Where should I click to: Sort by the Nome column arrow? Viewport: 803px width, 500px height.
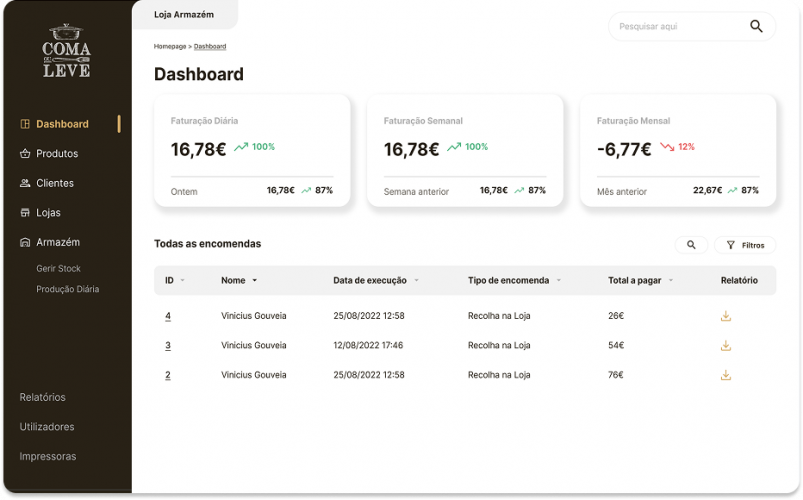point(255,281)
